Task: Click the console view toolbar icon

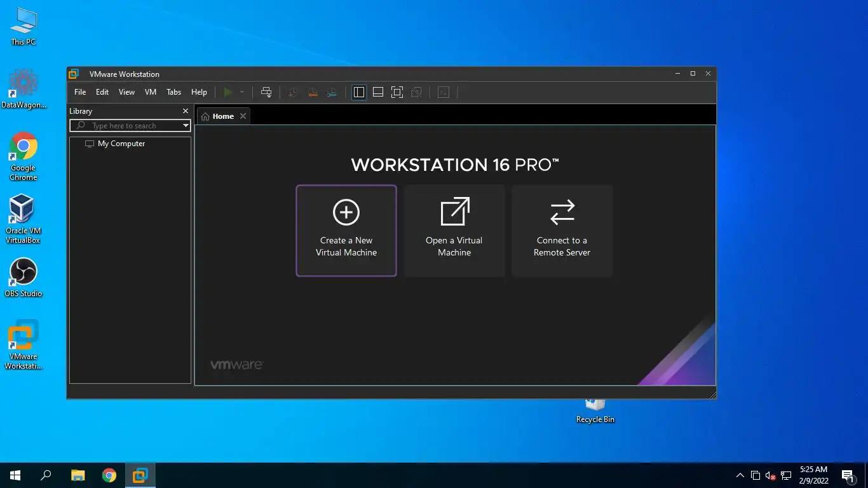Action: point(444,92)
